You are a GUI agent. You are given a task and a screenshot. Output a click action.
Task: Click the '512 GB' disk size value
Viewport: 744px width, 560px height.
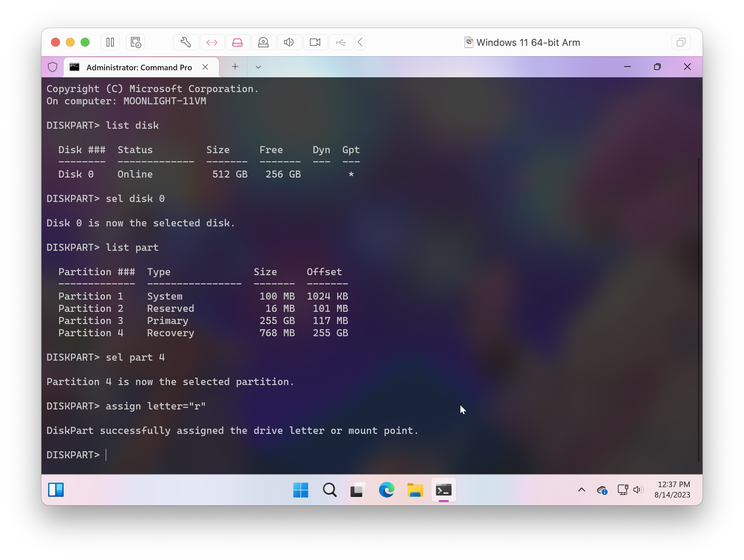click(x=230, y=174)
